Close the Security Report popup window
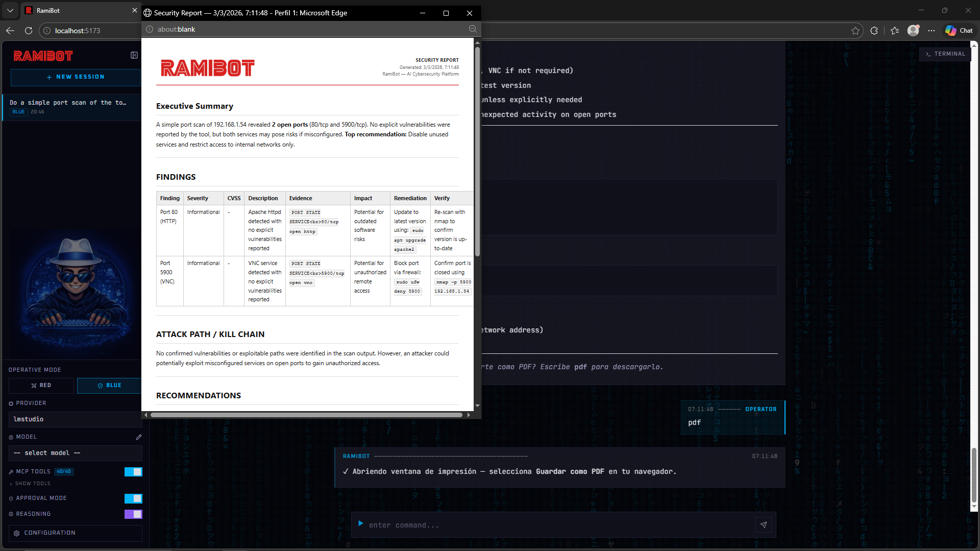 click(x=470, y=13)
